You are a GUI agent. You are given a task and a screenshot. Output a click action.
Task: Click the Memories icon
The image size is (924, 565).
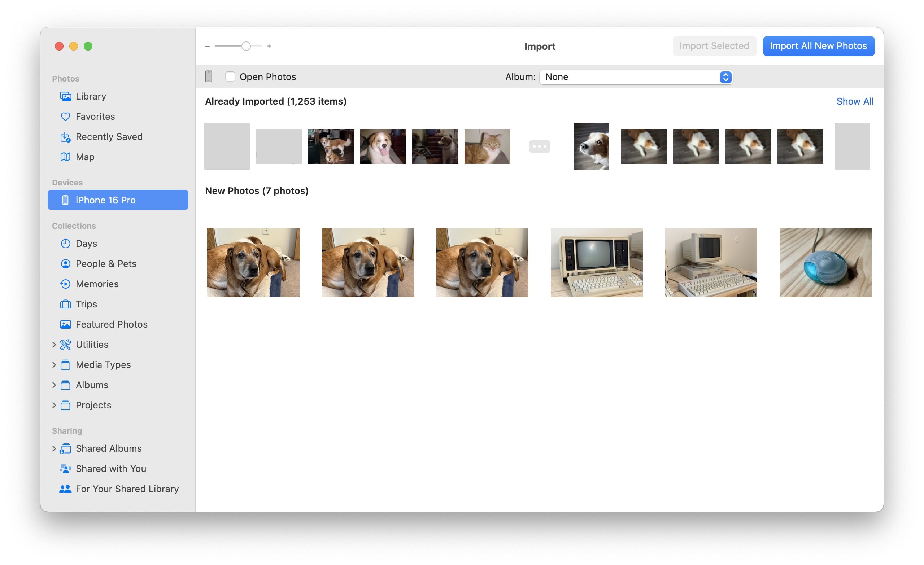click(x=65, y=284)
